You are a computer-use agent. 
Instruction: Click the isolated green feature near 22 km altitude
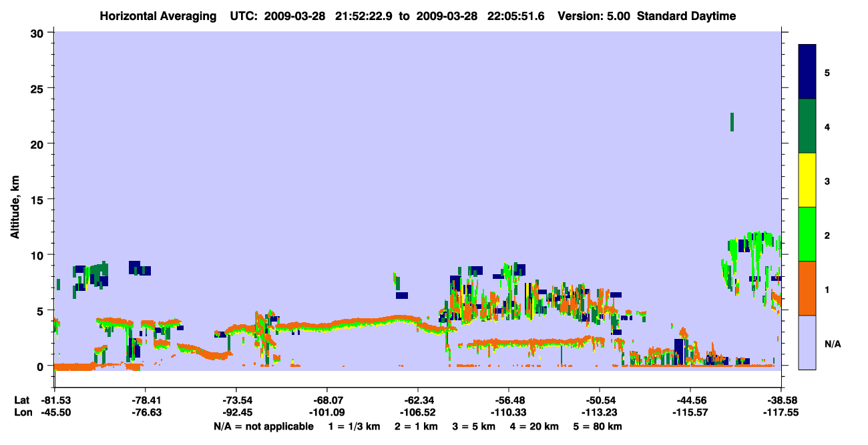pos(732,122)
